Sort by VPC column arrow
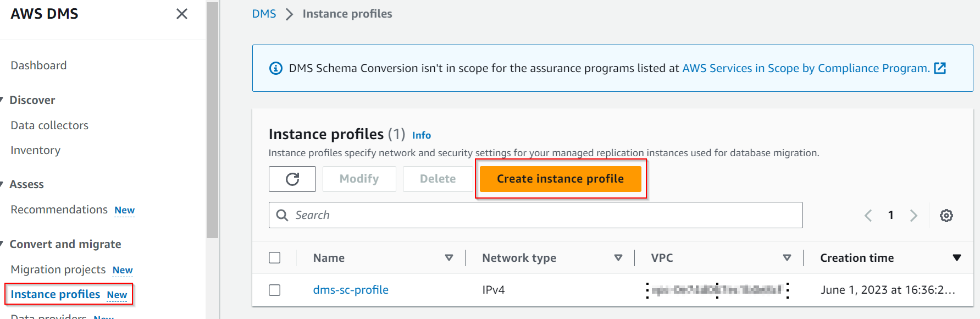 click(787, 258)
